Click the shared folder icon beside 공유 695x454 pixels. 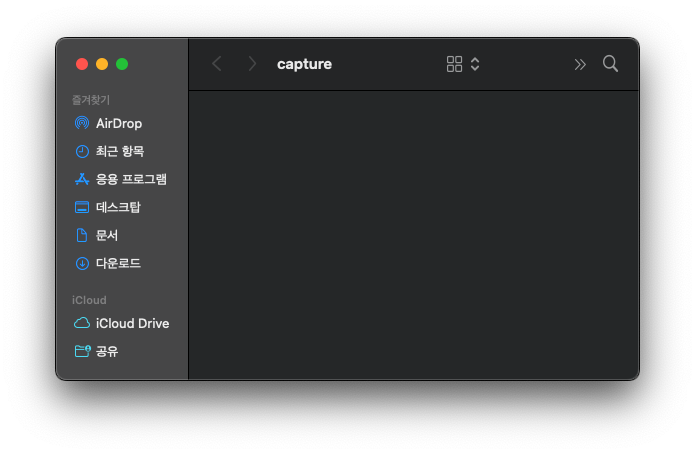click(82, 351)
